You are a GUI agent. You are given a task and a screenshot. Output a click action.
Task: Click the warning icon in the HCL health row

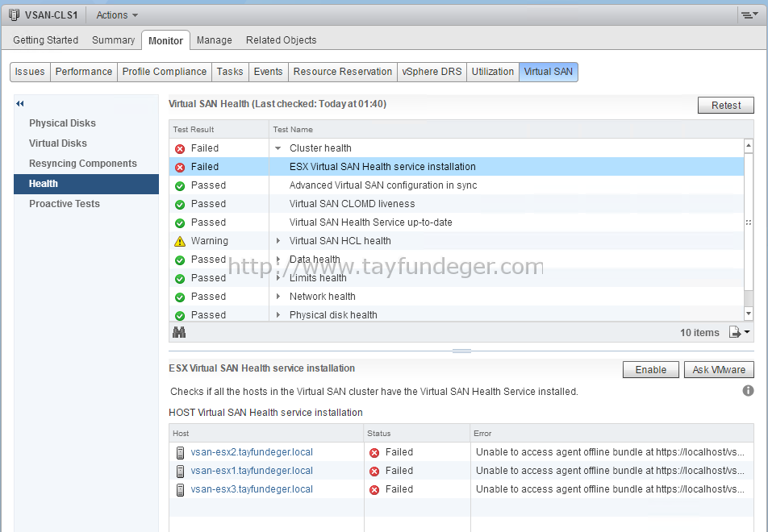tap(180, 241)
